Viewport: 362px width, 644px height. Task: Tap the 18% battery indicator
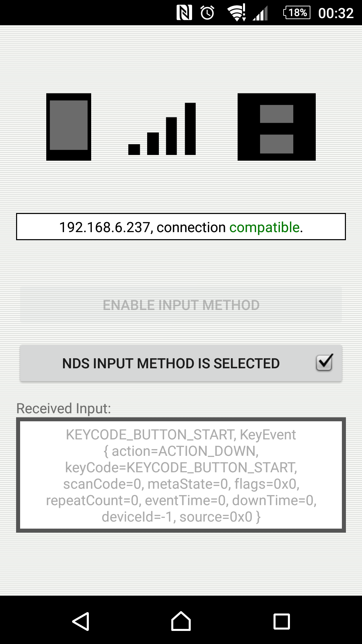point(297,13)
